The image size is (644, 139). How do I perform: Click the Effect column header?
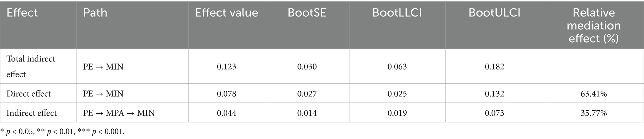(x=22, y=13)
